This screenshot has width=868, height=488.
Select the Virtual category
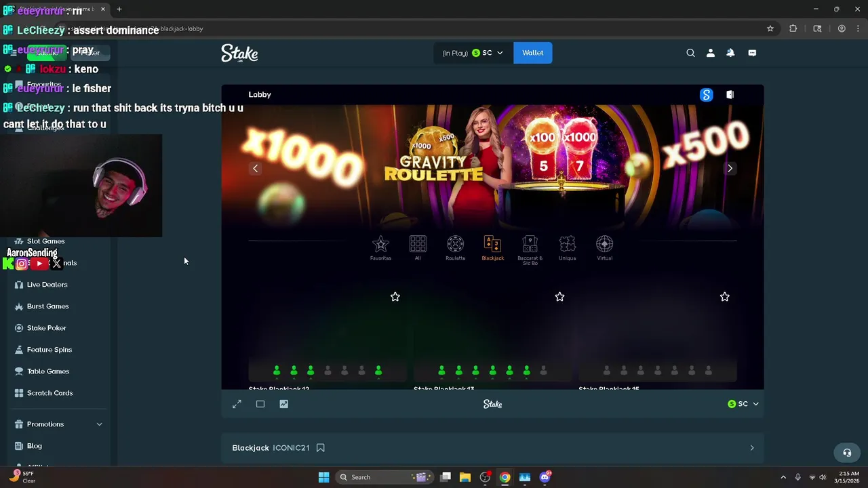click(604, 248)
